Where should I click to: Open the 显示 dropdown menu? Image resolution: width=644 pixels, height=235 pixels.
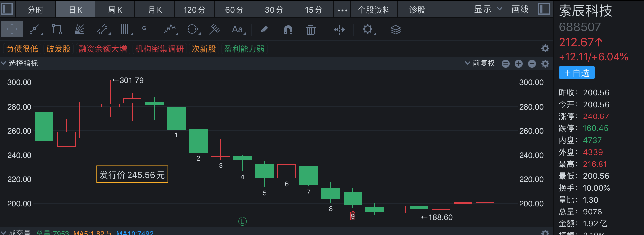coord(488,9)
